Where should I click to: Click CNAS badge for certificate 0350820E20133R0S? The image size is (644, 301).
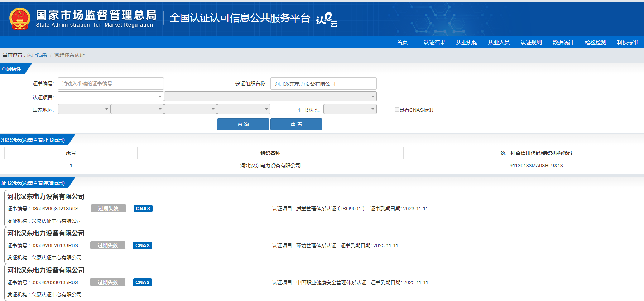coord(143,245)
